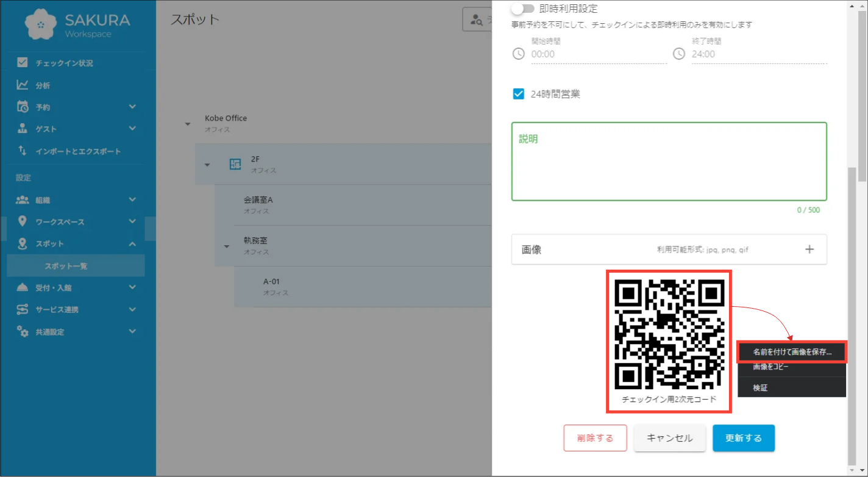Screen dimensions: 868x477
Task: Click the チェックイン用2次元コード caption
Action: click(669, 400)
